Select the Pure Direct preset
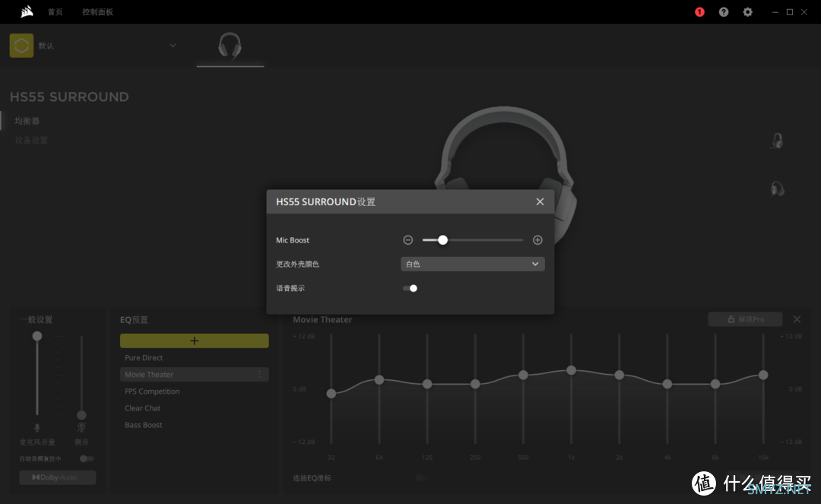821x504 pixels. click(144, 358)
